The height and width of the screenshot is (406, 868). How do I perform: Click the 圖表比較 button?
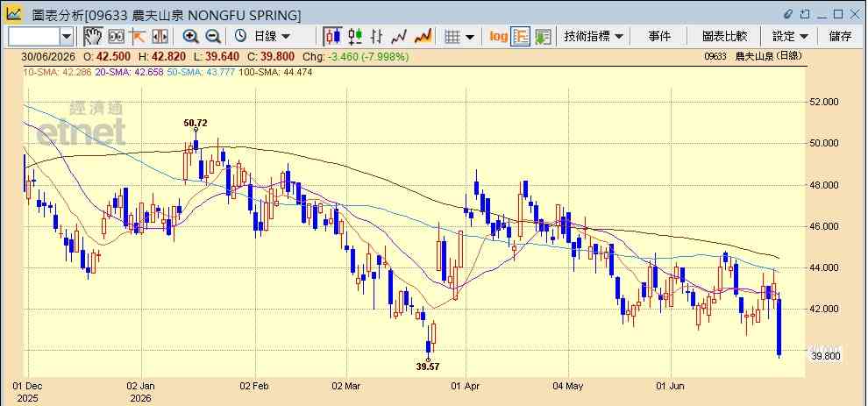[724, 37]
